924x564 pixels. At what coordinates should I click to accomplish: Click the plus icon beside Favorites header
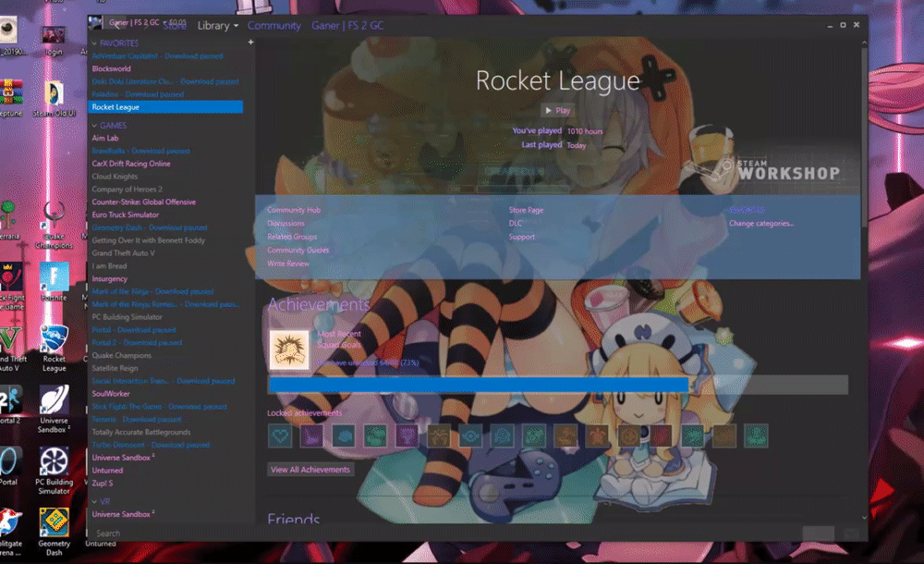[250, 43]
